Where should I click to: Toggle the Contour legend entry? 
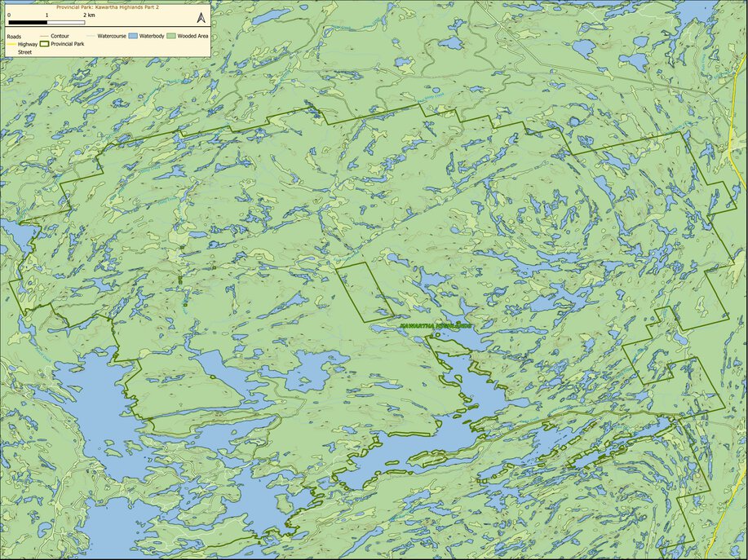(x=59, y=37)
